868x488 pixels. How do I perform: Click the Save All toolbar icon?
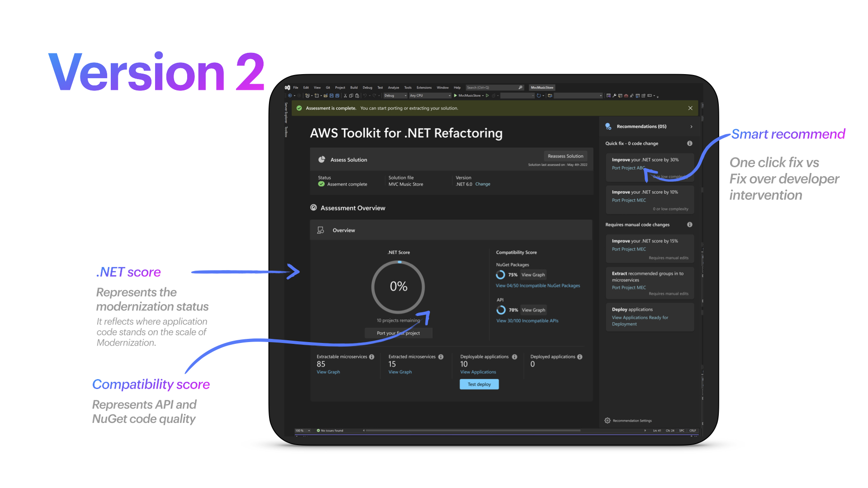click(337, 96)
